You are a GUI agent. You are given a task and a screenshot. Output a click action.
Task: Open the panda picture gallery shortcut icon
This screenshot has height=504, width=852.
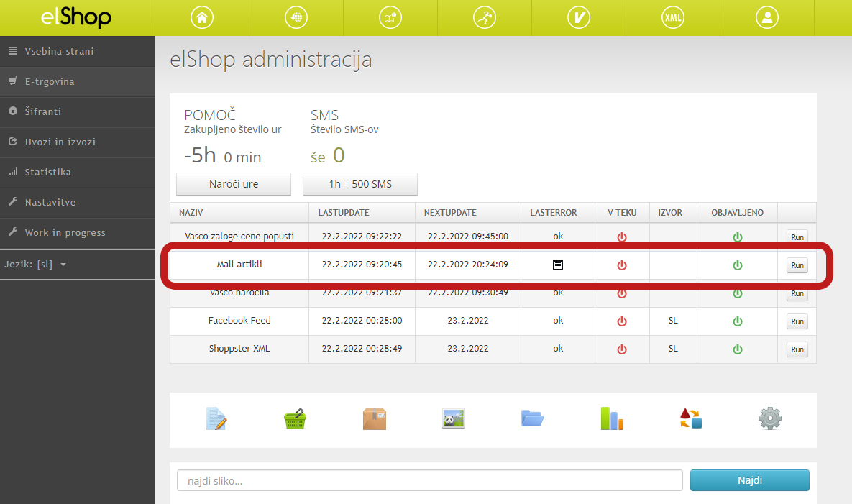coord(453,418)
